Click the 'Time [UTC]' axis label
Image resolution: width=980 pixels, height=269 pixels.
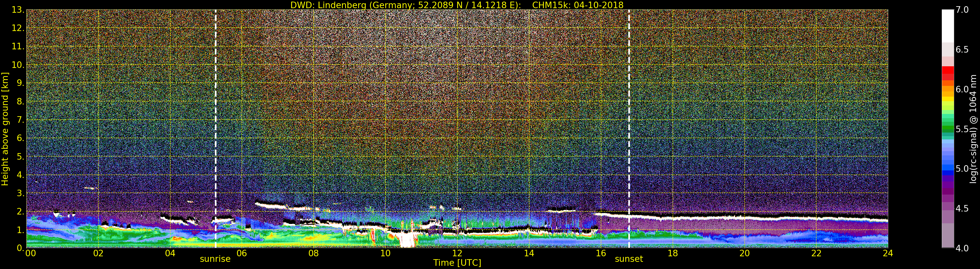457,263
